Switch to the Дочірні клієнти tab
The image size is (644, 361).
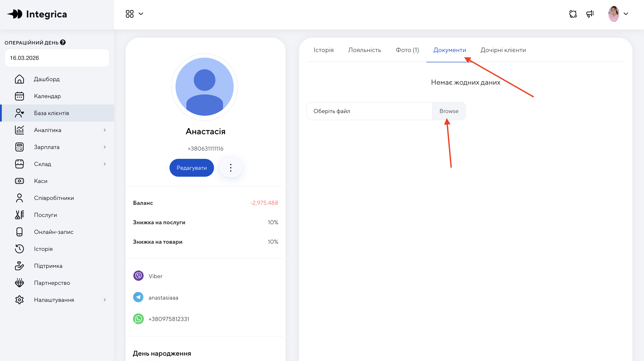[x=503, y=50]
